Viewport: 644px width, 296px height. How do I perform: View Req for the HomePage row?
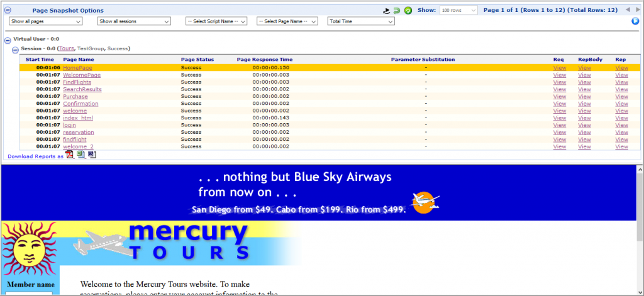click(559, 68)
